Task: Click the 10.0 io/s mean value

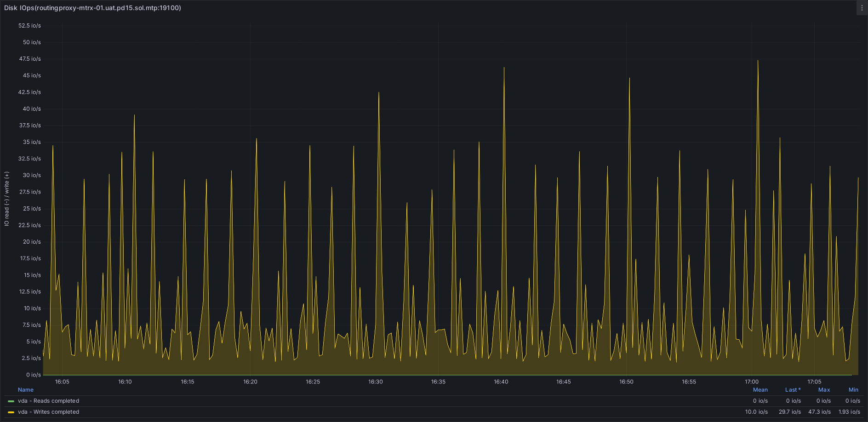Action: click(757, 412)
